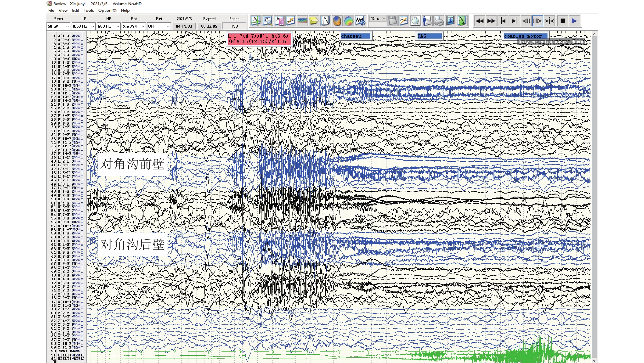Open the circular topographic map icon
The image size is (644, 363).
[349, 21]
